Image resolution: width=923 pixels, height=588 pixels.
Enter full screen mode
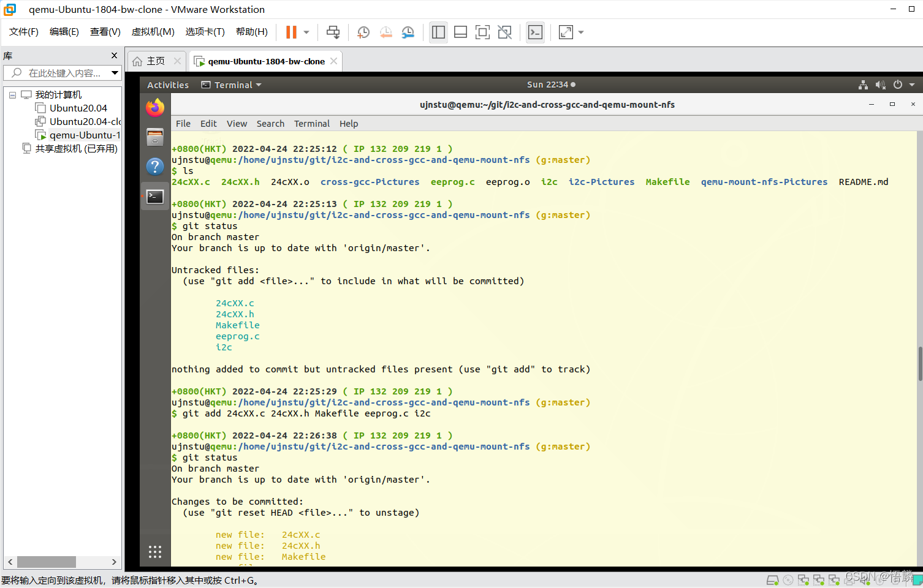[482, 32]
